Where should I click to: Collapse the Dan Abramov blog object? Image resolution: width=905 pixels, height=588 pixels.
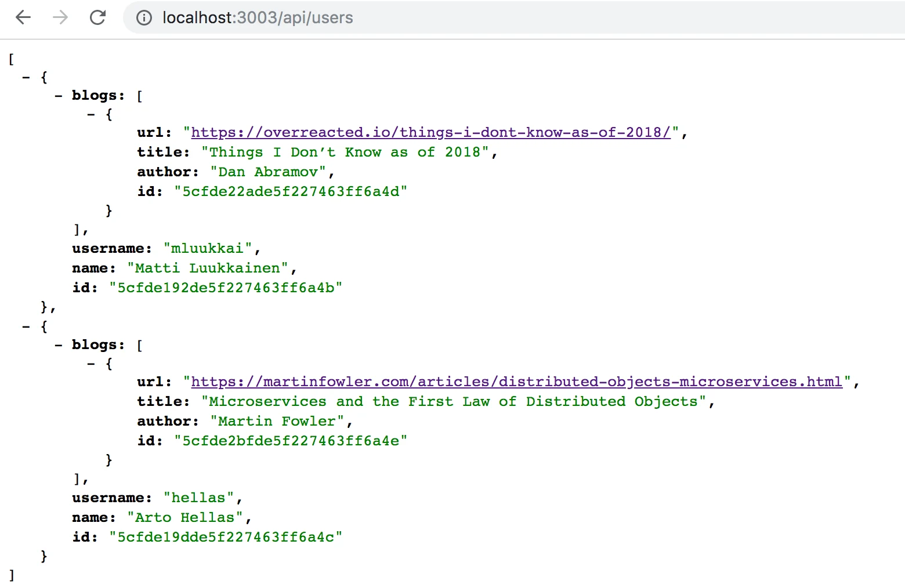point(91,114)
